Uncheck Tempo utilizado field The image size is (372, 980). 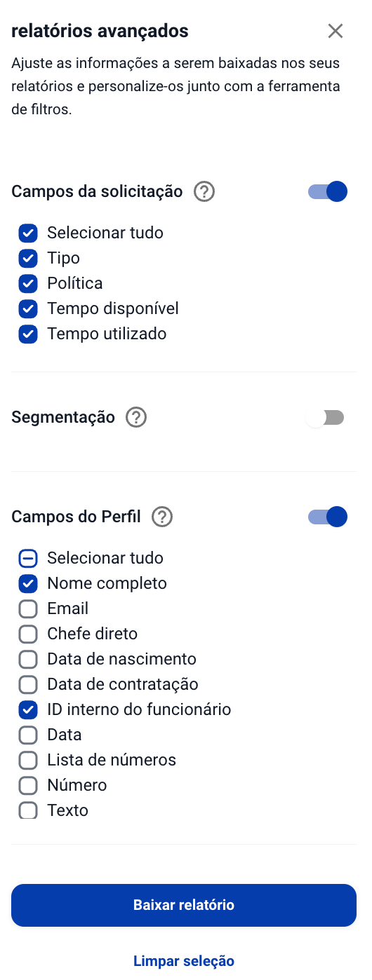point(28,334)
